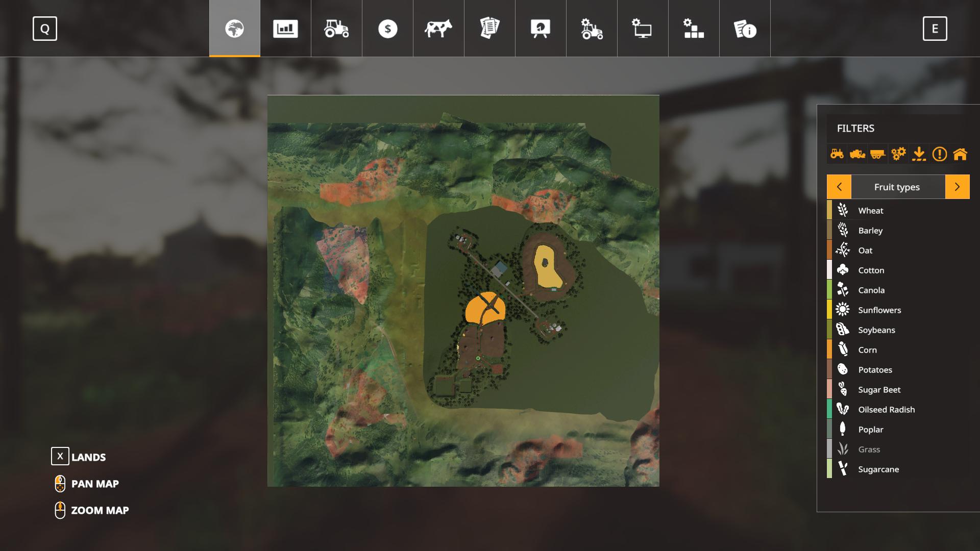Image resolution: width=980 pixels, height=551 pixels.
Task: Open the animals cow tab
Action: click(438, 29)
